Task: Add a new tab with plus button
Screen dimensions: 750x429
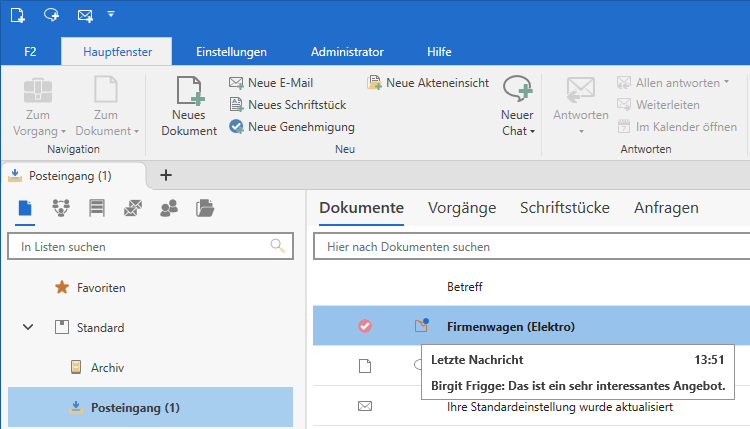Action: (x=166, y=175)
